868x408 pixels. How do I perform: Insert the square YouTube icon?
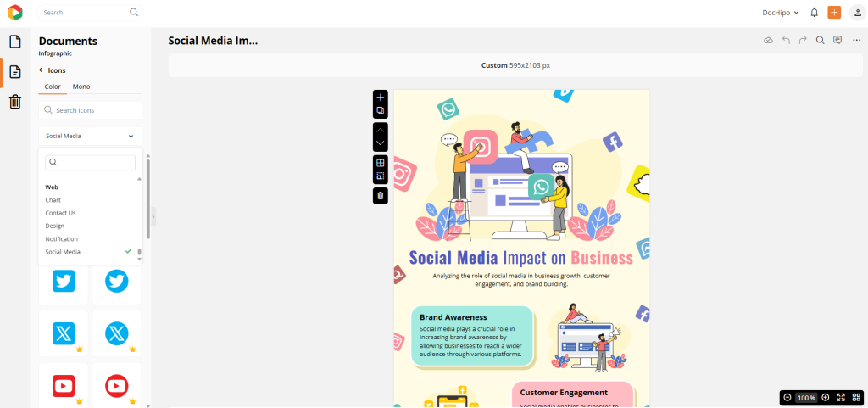64,386
